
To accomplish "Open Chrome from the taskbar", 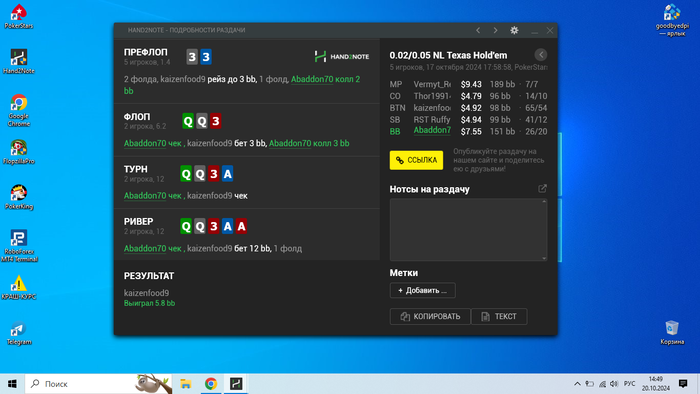I will (211, 384).
